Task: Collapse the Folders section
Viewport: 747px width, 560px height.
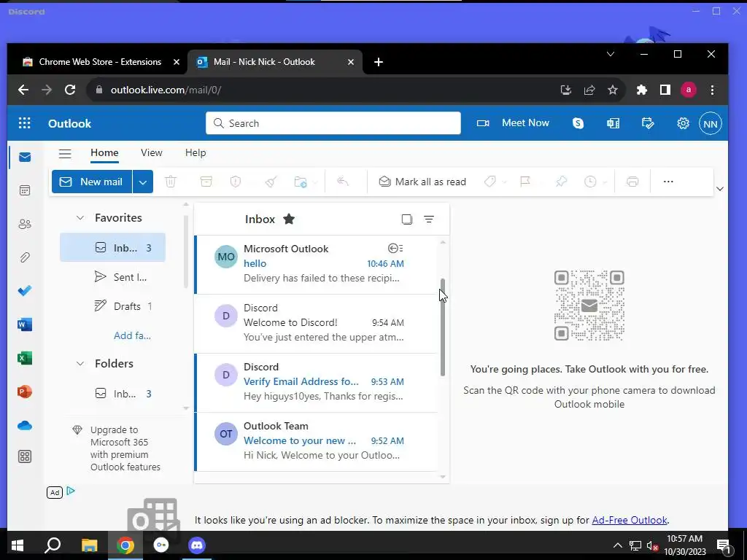Action: pyautogui.click(x=80, y=364)
